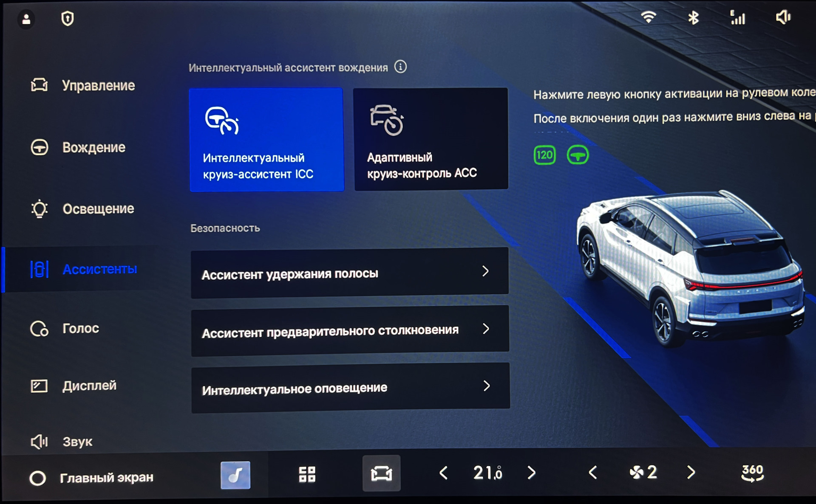Open the user profile icon
816x504 pixels.
pyautogui.click(x=26, y=19)
